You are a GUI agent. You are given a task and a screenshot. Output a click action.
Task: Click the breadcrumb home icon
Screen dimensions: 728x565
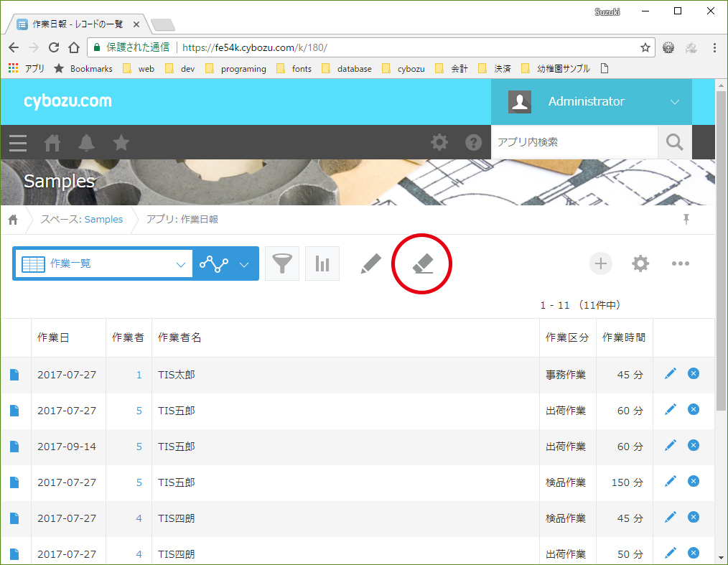(x=13, y=220)
